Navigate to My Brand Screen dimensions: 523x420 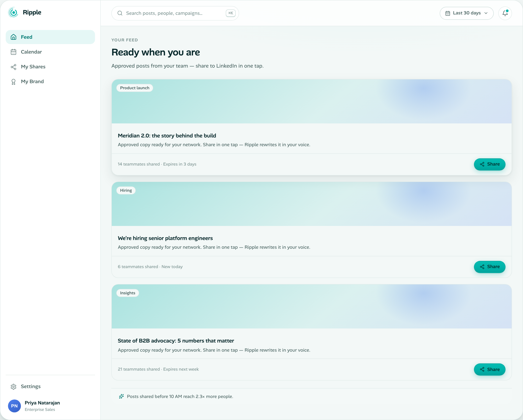tap(50, 82)
